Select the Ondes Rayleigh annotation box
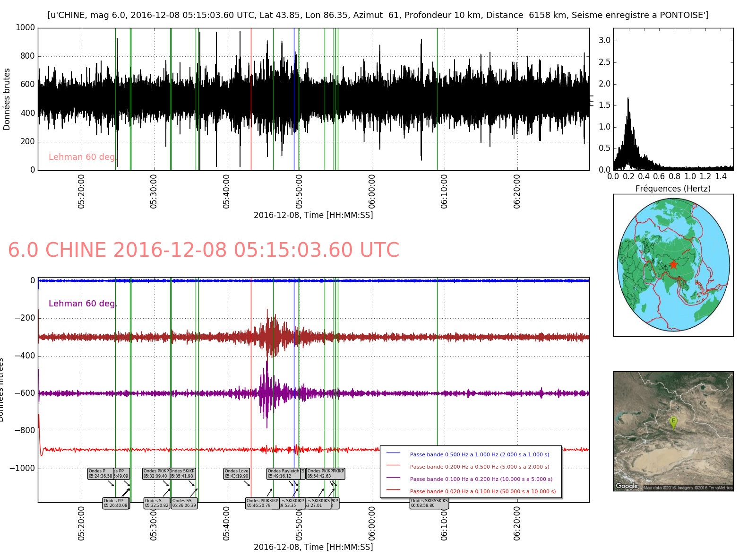Viewport: 756px width, 558px height. [x=283, y=473]
